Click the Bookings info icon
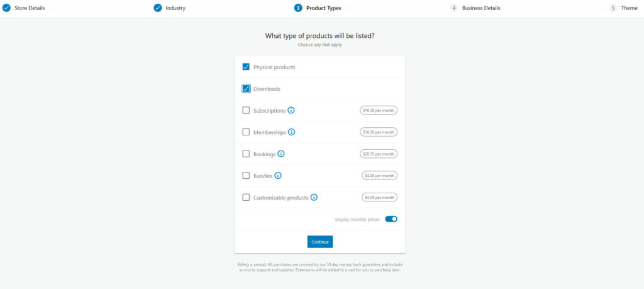The height and width of the screenshot is (289, 644). 281,154
